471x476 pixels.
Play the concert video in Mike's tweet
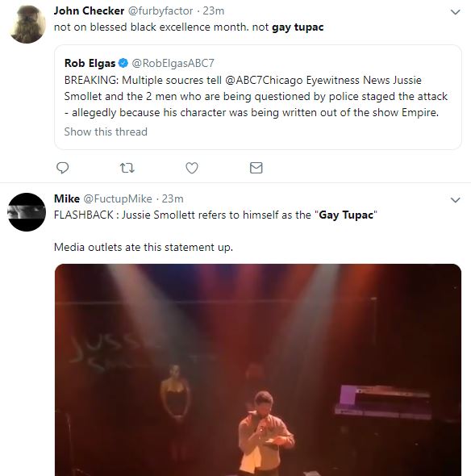tap(258, 370)
